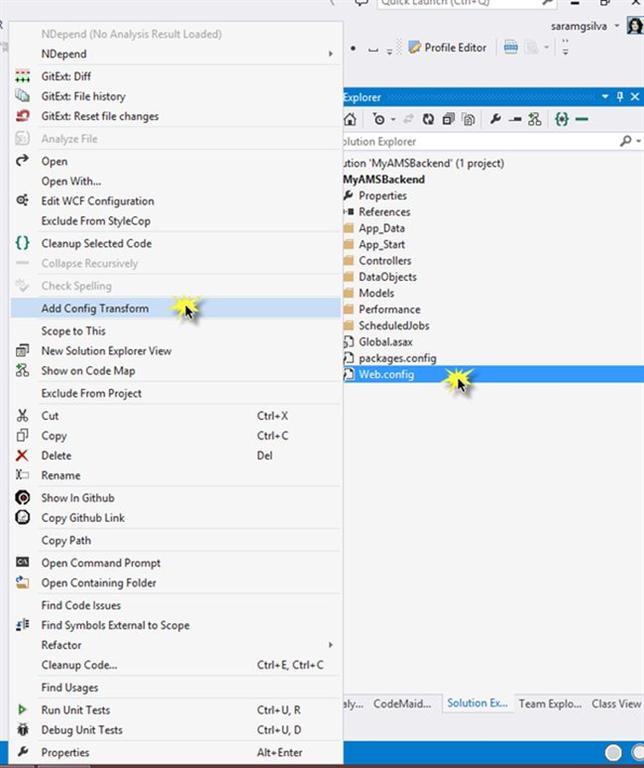Click the red Delete X icon
Screen dimensions: 644x768
[x=23, y=456]
